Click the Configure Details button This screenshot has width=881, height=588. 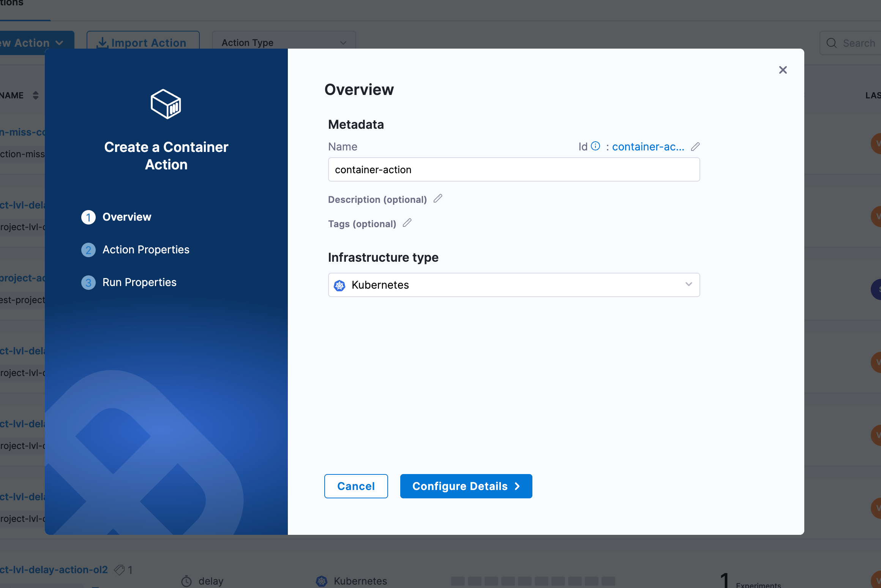(466, 486)
